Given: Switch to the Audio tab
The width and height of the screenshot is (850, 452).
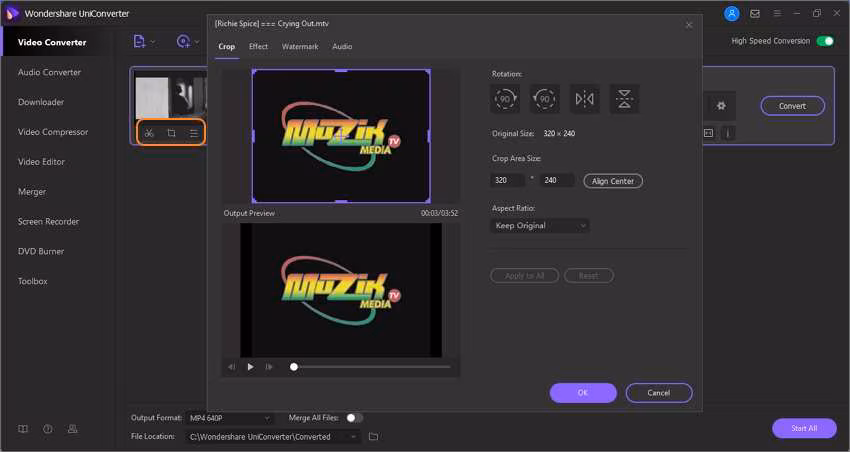Looking at the screenshot, I should 342,47.
